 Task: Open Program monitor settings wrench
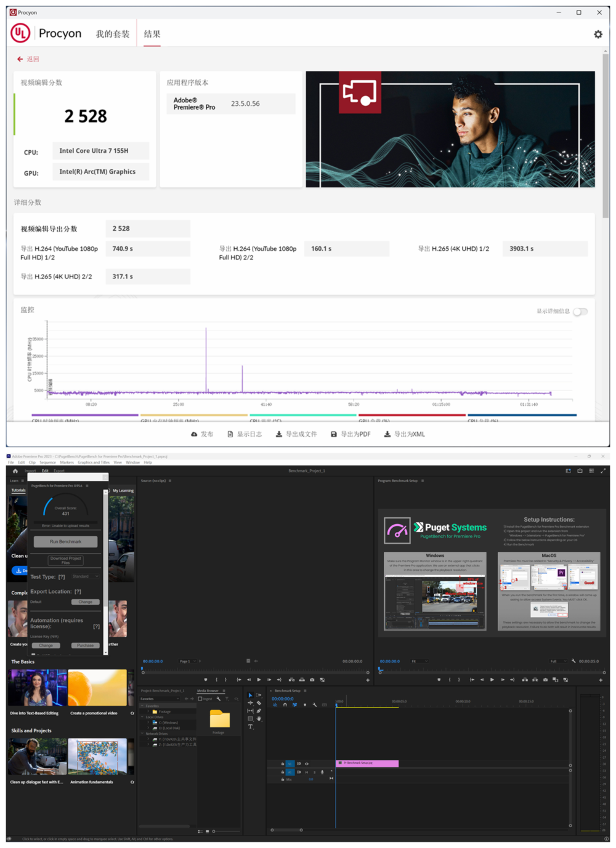click(x=573, y=661)
